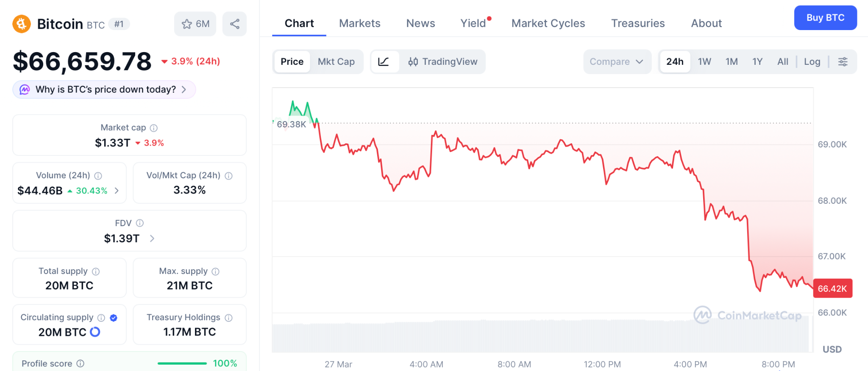This screenshot has width=868, height=371.
Task: Add Bitcoin to watchlist with star button
Action: click(195, 24)
